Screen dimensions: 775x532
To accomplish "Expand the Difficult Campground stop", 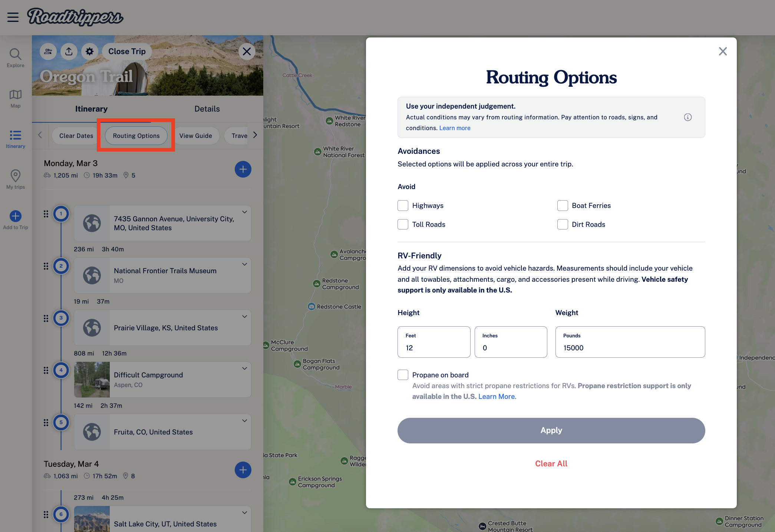I will coord(244,369).
